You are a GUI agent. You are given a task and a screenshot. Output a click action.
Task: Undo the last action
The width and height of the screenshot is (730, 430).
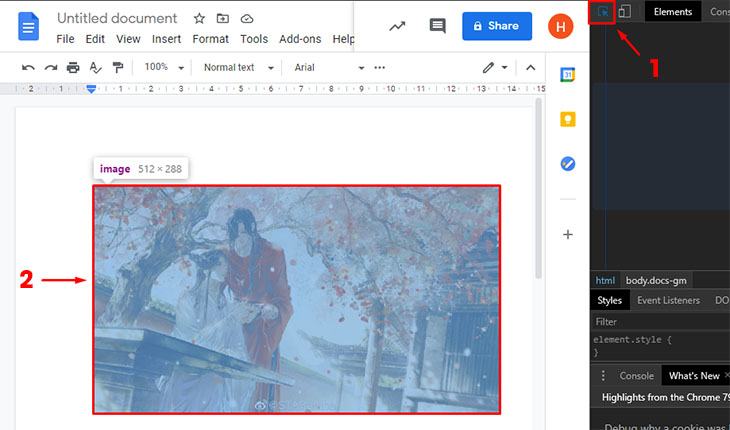coord(28,67)
